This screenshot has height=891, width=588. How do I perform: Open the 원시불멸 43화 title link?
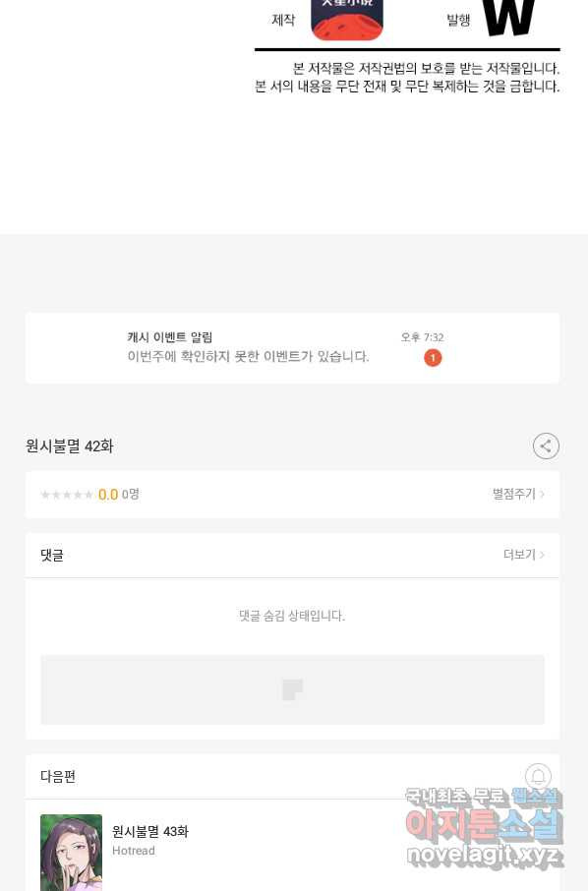click(x=150, y=831)
